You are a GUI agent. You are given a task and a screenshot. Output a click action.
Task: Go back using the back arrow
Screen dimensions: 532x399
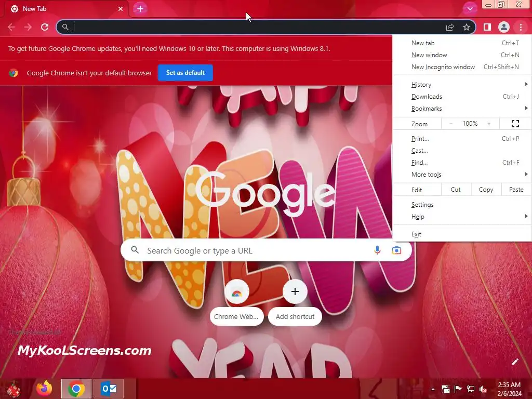click(x=11, y=27)
